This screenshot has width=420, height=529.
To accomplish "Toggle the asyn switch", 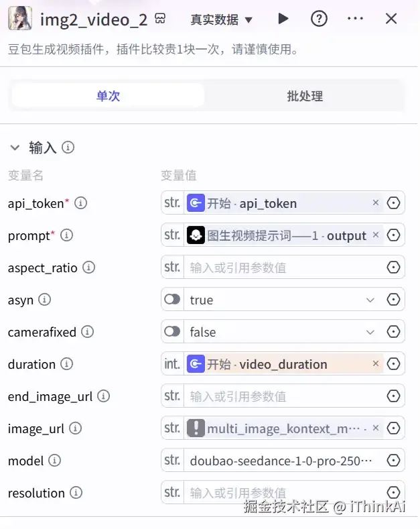I will [173, 300].
